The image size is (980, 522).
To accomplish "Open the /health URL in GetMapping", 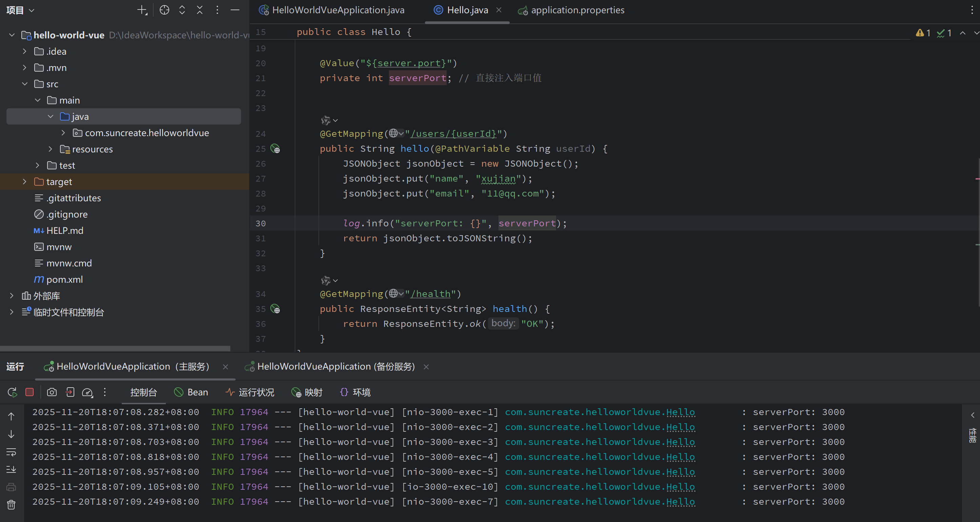I will [430, 294].
